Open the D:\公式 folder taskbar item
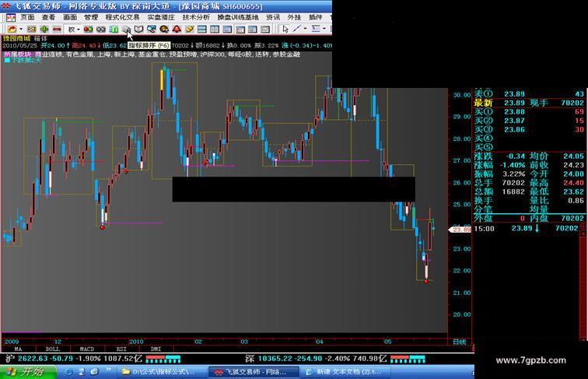The height and width of the screenshot is (379, 588). coord(162,372)
